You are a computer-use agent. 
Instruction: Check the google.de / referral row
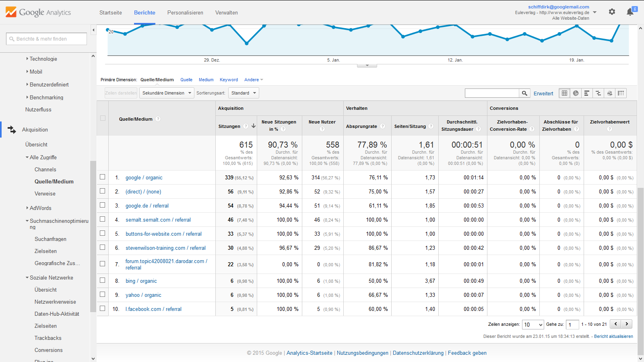[103, 205]
